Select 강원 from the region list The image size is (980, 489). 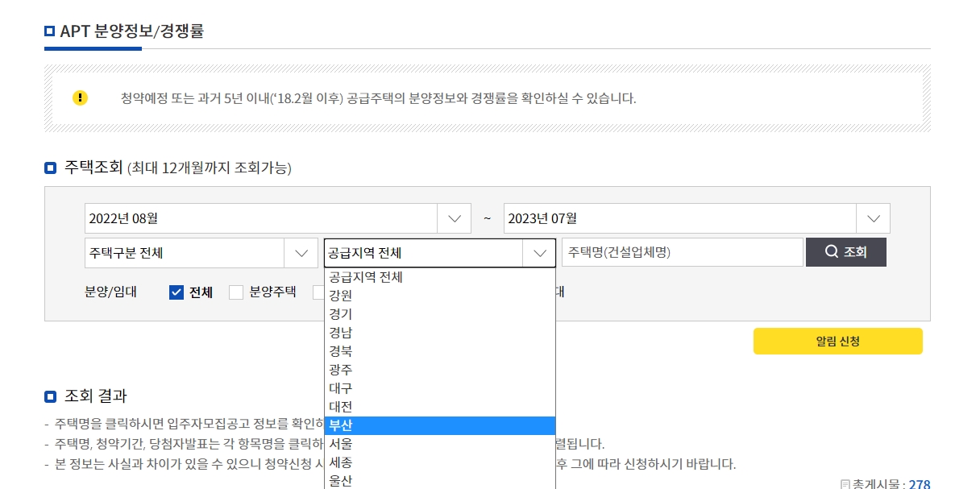pos(341,296)
